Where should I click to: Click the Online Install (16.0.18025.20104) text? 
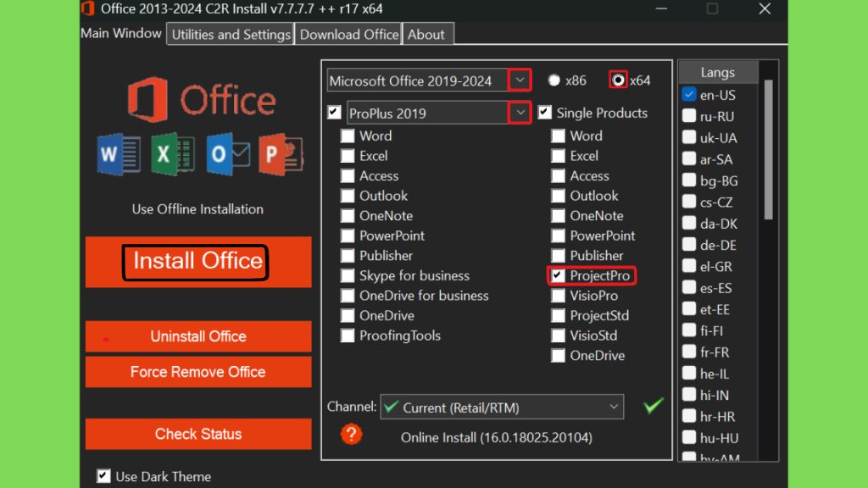tap(497, 438)
